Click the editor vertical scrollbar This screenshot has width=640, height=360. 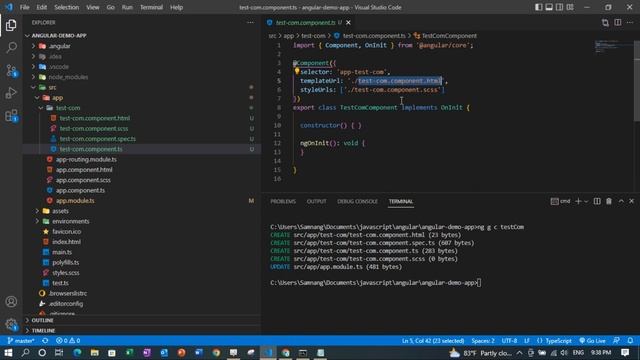coord(636,81)
